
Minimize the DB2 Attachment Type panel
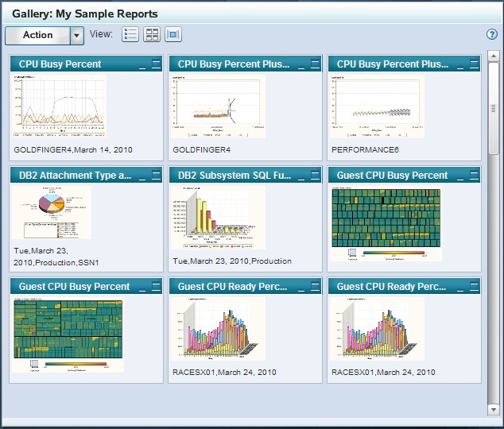coord(142,176)
